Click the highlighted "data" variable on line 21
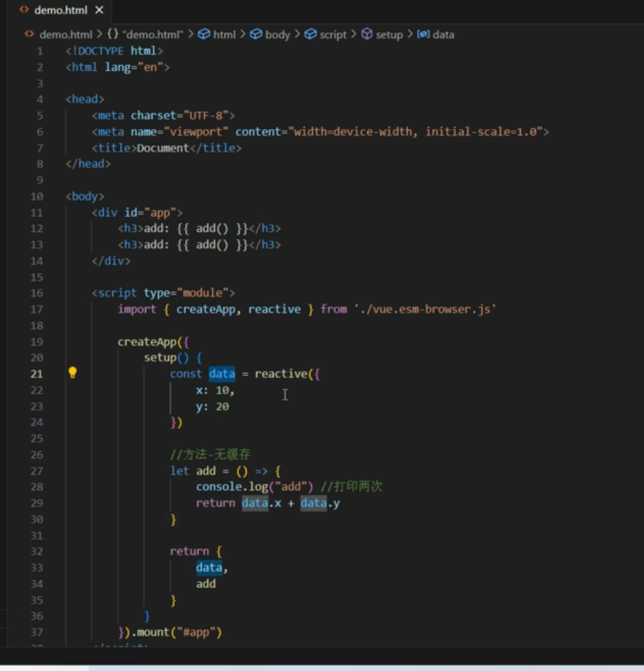The height and width of the screenshot is (671, 644). coord(222,374)
